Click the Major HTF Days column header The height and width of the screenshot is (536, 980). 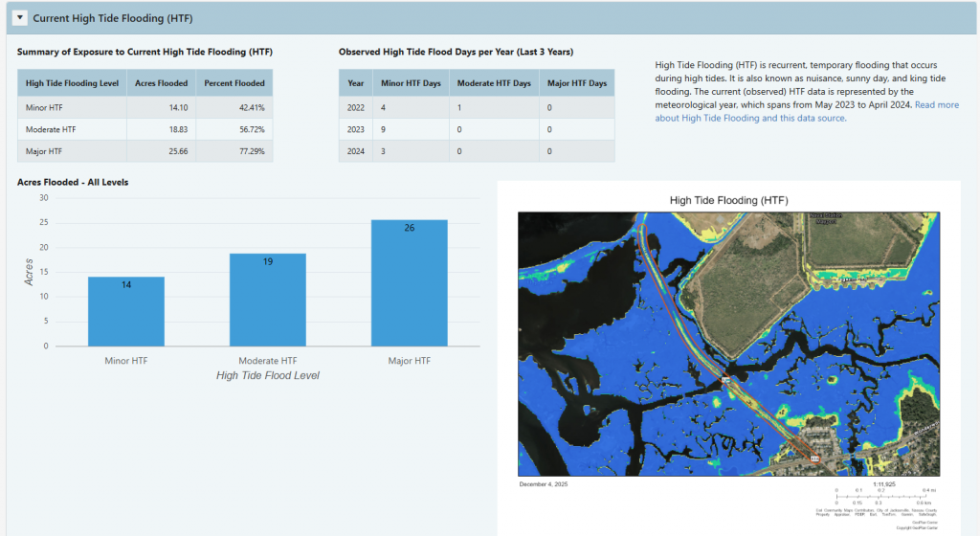point(577,83)
